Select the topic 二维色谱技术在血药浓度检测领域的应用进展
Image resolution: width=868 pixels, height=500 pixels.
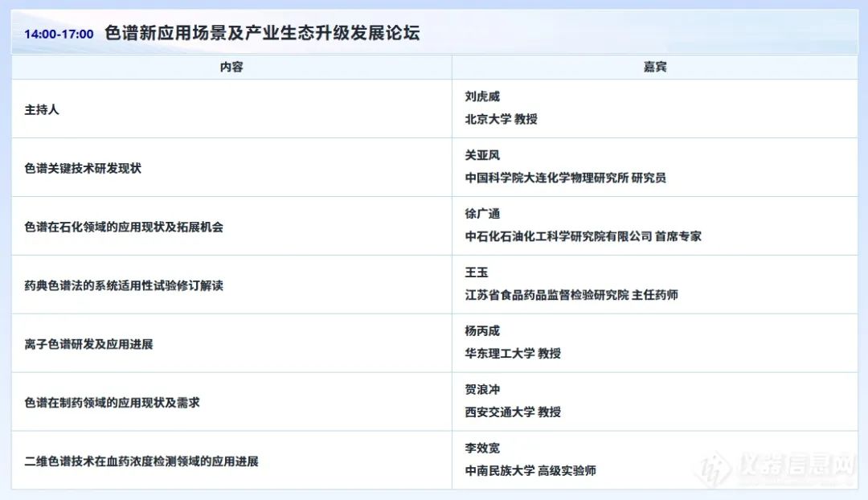141,461
